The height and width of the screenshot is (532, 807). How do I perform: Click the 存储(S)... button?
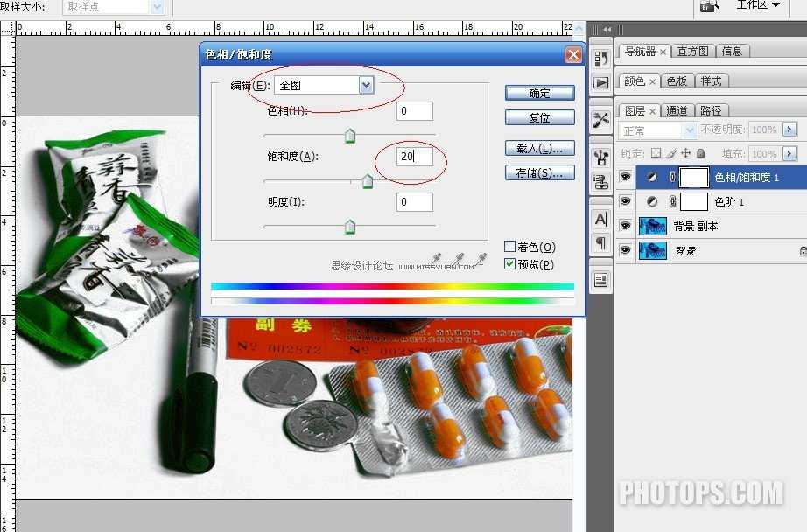[539, 173]
